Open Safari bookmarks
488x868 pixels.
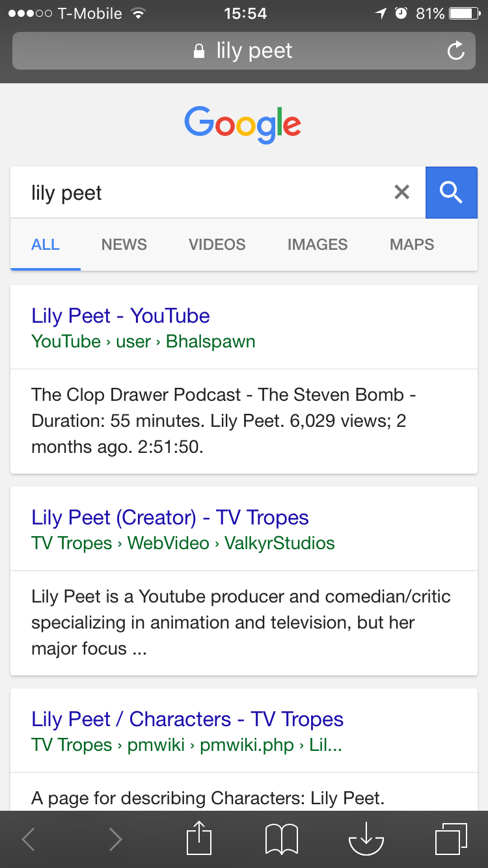coord(282,839)
